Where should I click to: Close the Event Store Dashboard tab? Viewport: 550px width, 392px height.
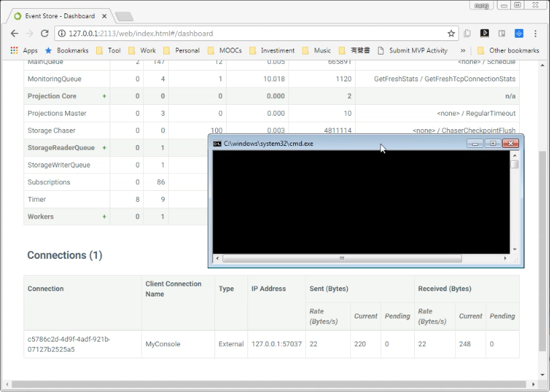point(104,16)
